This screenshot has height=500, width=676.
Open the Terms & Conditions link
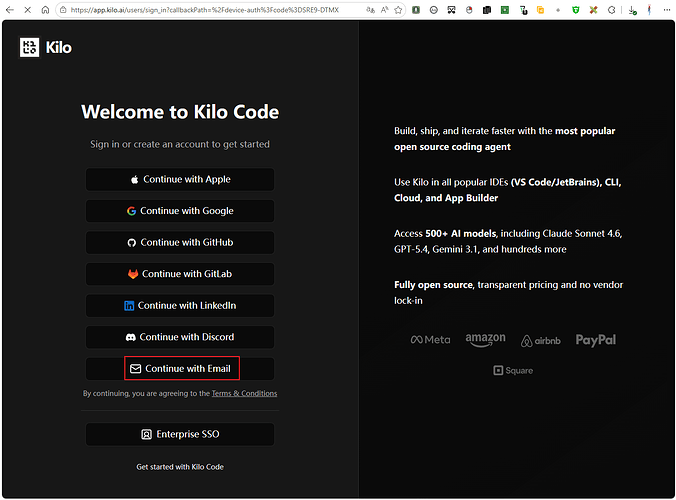244,393
